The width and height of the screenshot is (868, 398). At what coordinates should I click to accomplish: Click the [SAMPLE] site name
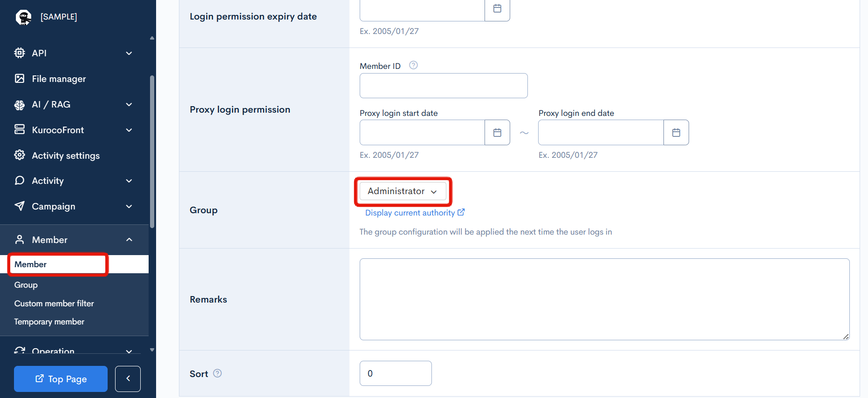[59, 17]
